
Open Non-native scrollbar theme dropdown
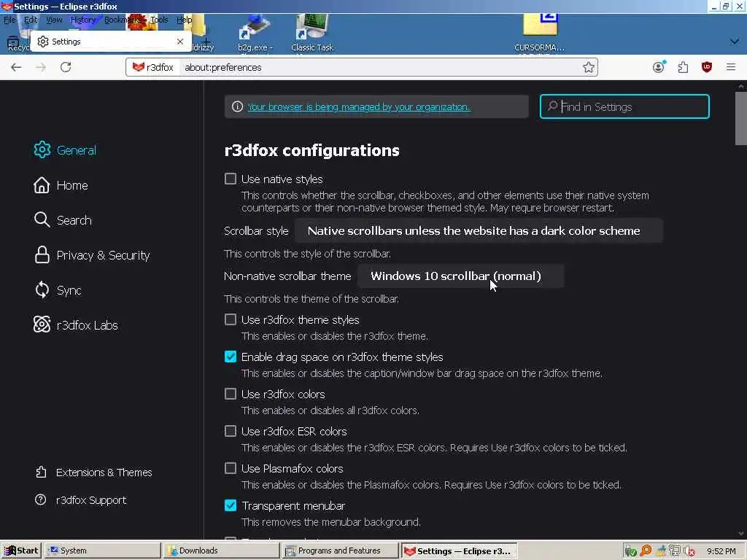(x=461, y=276)
